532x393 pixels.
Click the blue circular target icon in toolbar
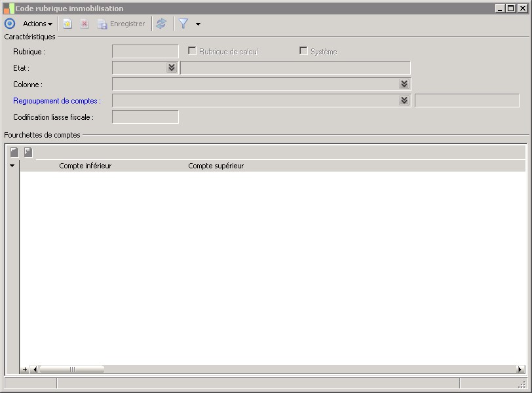click(10, 24)
